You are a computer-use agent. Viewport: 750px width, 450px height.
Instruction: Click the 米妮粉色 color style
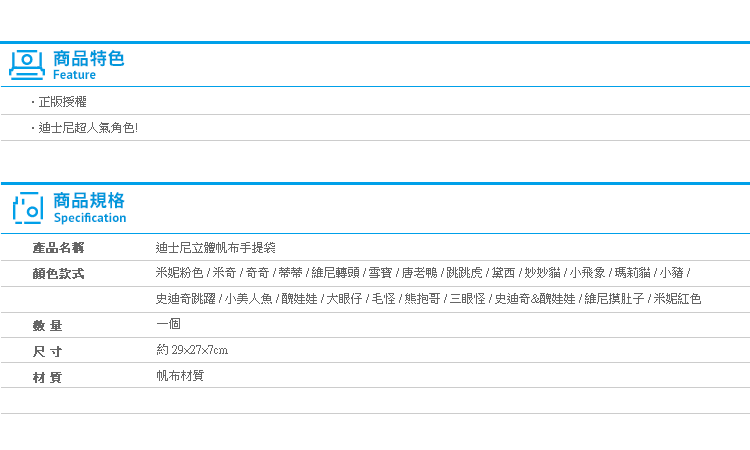(x=179, y=273)
